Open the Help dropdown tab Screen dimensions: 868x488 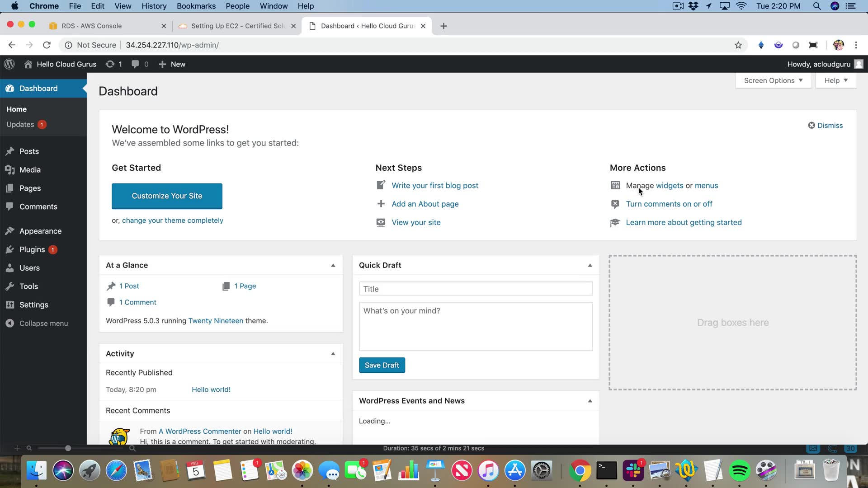pyautogui.click(x=835, y=80)
